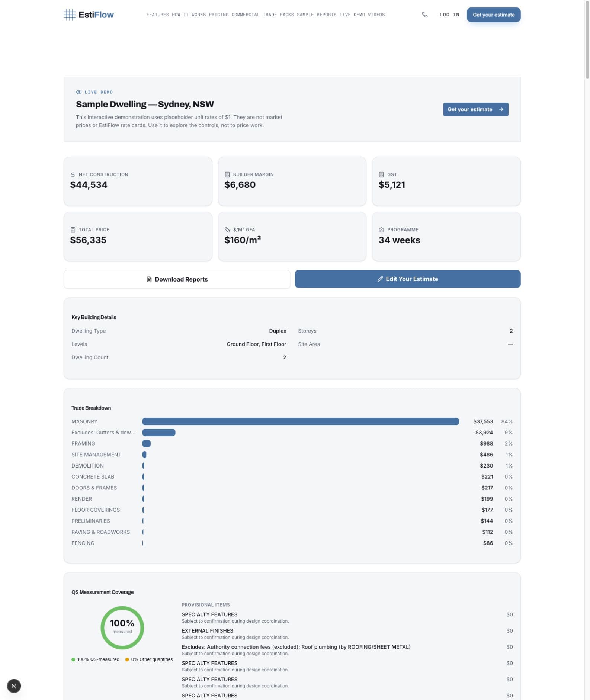Open the Videos nav link
This screenshot has width=590, height=700.
click(x=376, y=15)
